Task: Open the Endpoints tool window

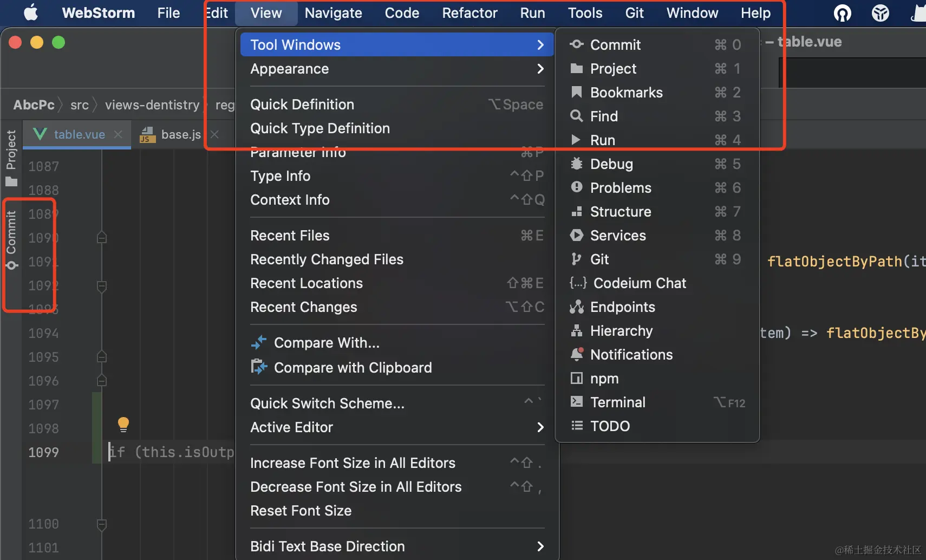Action: coord(622,307)
